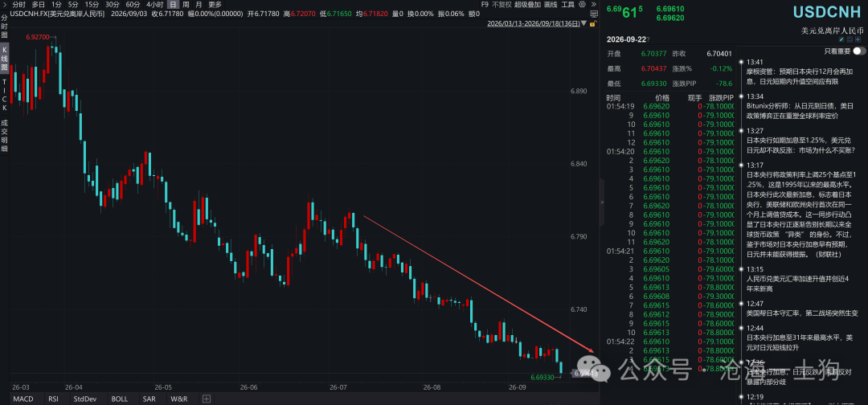This screenshot has height=405, width=868.
Task: Click the bell alert icon under 美元兑离岸人民币
Action: pyautogui.click(x=850, y=40)
